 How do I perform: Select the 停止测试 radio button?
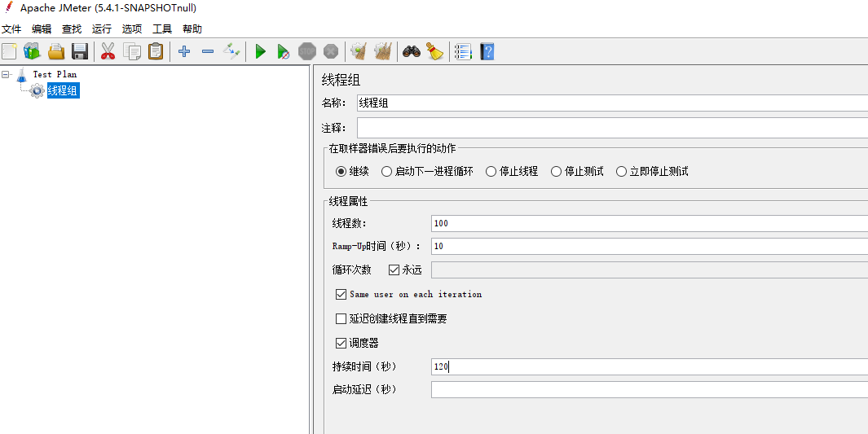point(556,171)
